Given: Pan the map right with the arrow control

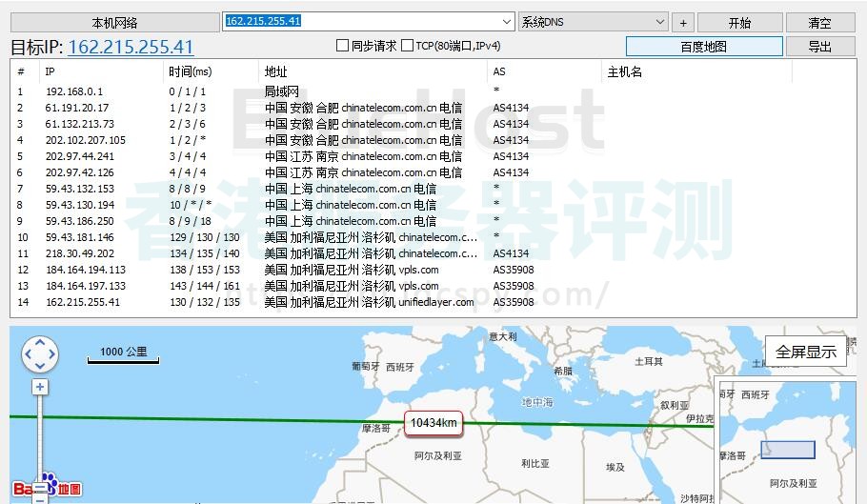Looking at the screenshot, I should [52, 355].
